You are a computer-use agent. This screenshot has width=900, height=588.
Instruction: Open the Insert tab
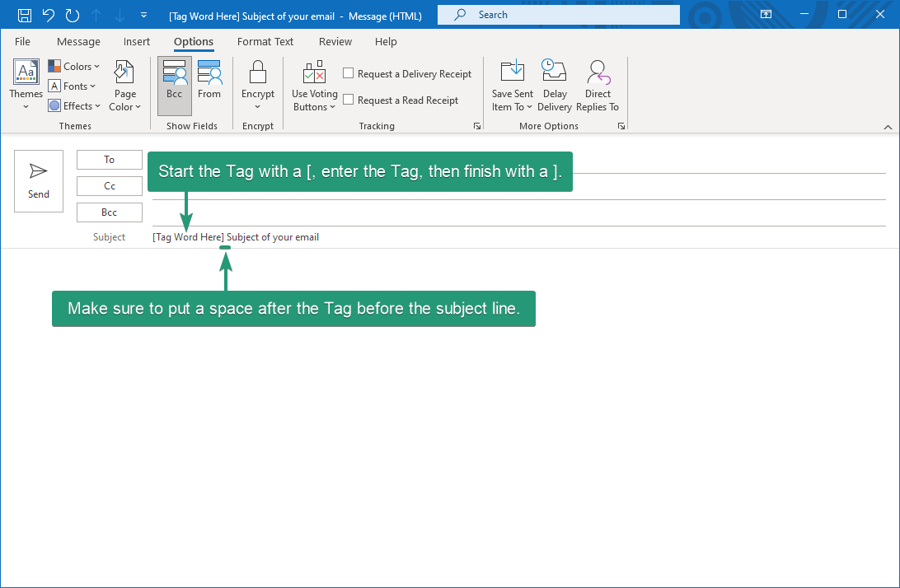(137, 42)
